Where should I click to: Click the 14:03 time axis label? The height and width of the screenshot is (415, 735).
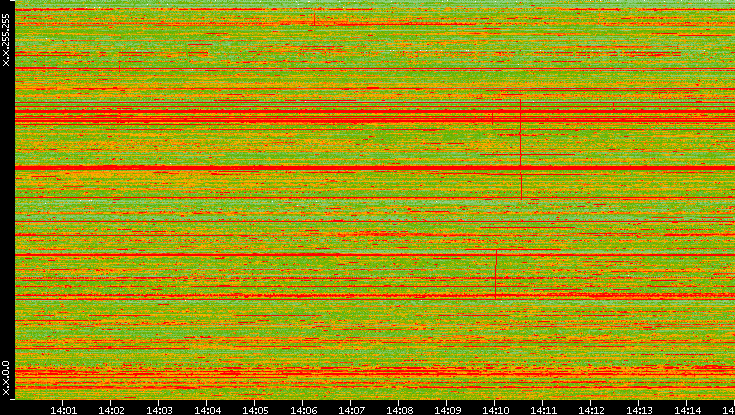[x=159, y=410]
